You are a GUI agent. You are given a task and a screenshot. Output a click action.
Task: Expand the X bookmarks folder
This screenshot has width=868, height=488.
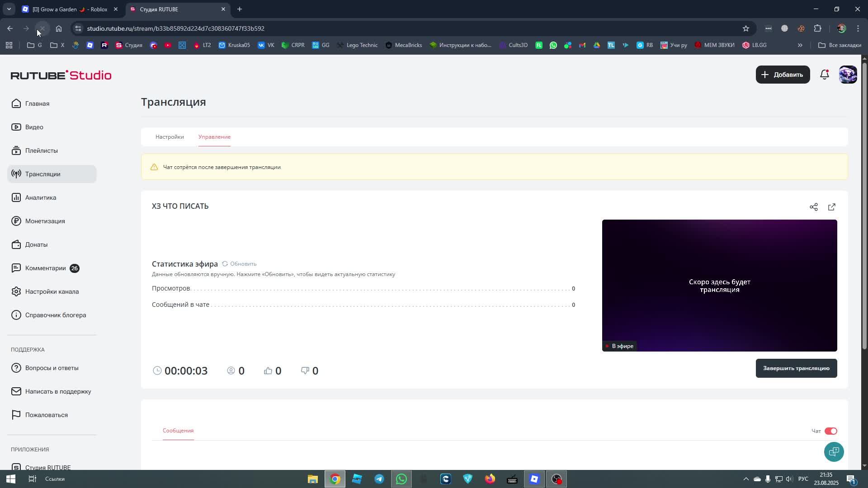tap(57, 45)
